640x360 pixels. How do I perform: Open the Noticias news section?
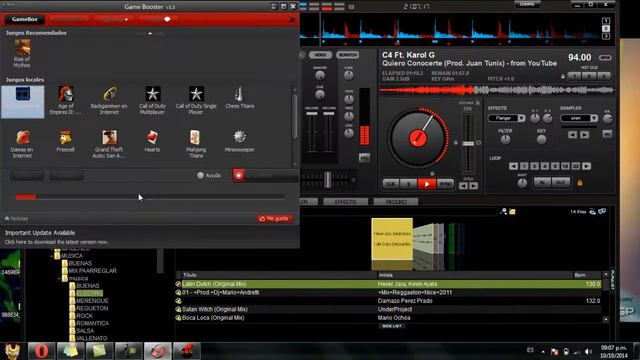point(17,219)
